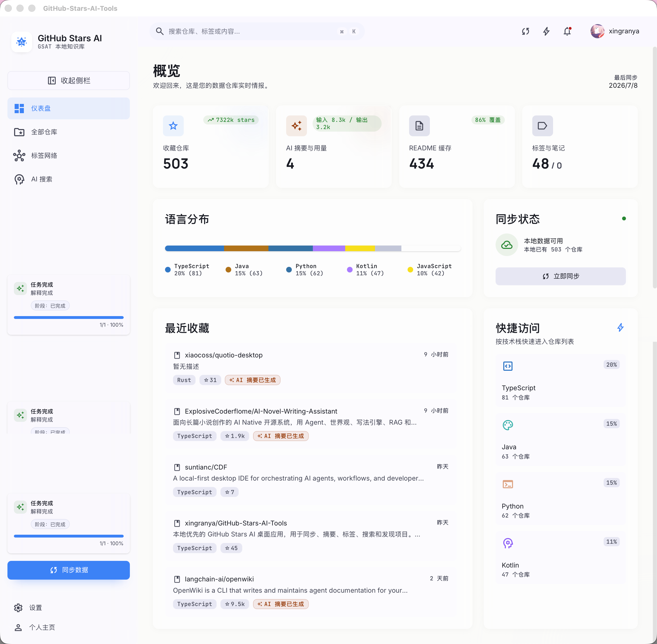The image size is (657, 644).
Task: Click the Python terminal icon in quick access
Action: pyautogui.click(x=508, y=484)
